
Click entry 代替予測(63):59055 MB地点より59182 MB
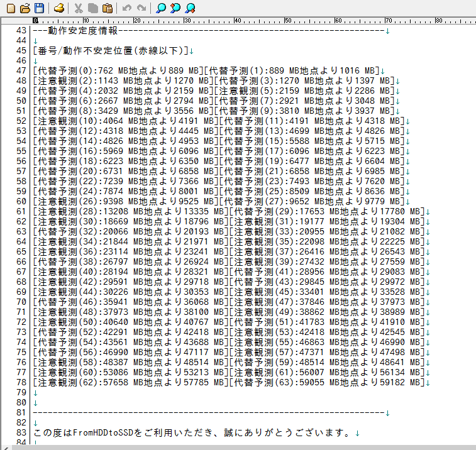[327, 382]
